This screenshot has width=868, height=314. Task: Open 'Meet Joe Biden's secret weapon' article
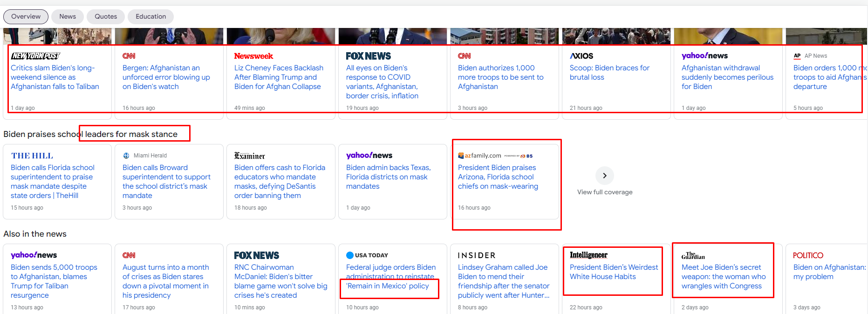[724, 277]
